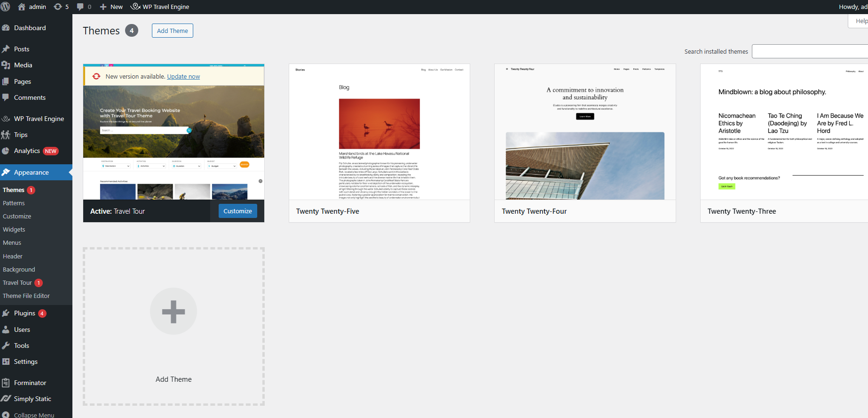Select Widgets under Appearance
Image resolution: width=868 pixels, height=418 pixels.
coord(14,229)
